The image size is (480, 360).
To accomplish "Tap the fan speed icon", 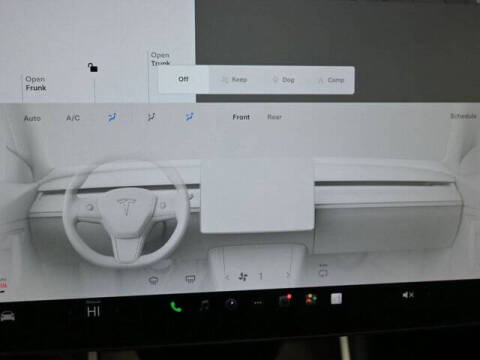I will coord(243,276).
